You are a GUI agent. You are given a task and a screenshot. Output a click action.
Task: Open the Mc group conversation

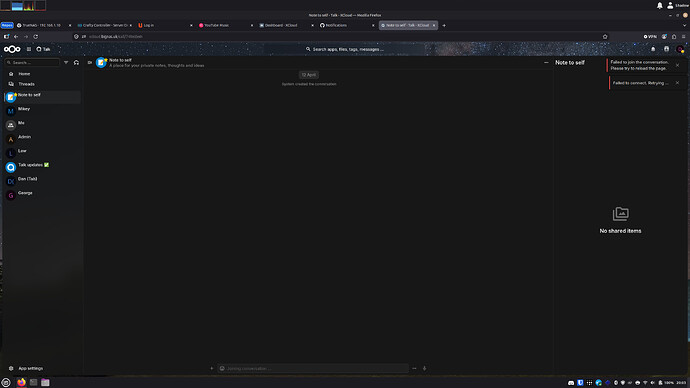click(42, 125)
